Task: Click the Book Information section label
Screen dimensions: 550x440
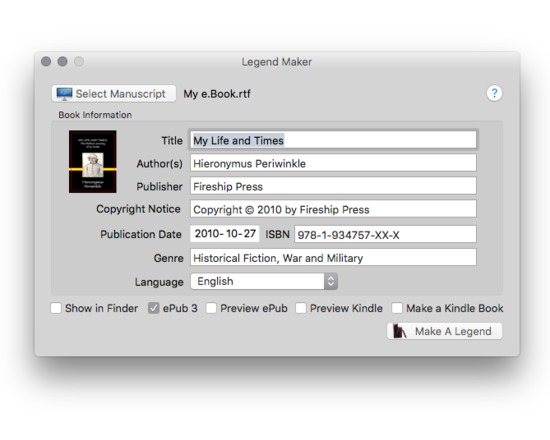Action: click(x=95, y=115)
